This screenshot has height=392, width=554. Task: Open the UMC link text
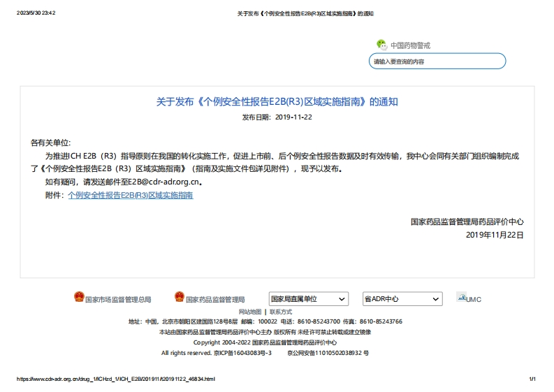[x=474, y=299]
